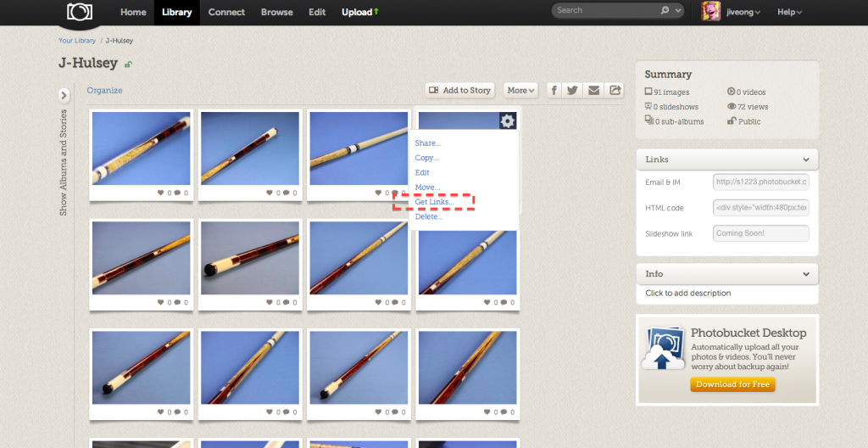Choose Move... from the photo menu

[x=427, y=188]
